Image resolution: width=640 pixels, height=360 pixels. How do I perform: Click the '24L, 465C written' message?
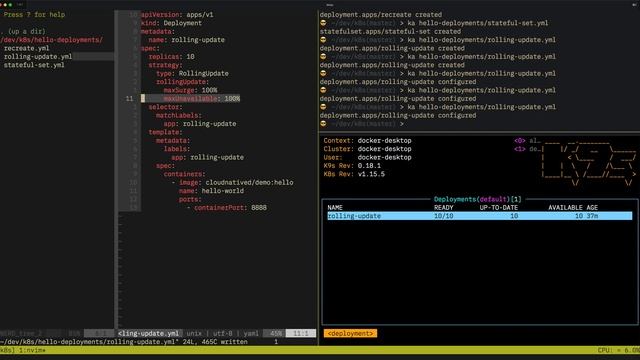(215, 342)
